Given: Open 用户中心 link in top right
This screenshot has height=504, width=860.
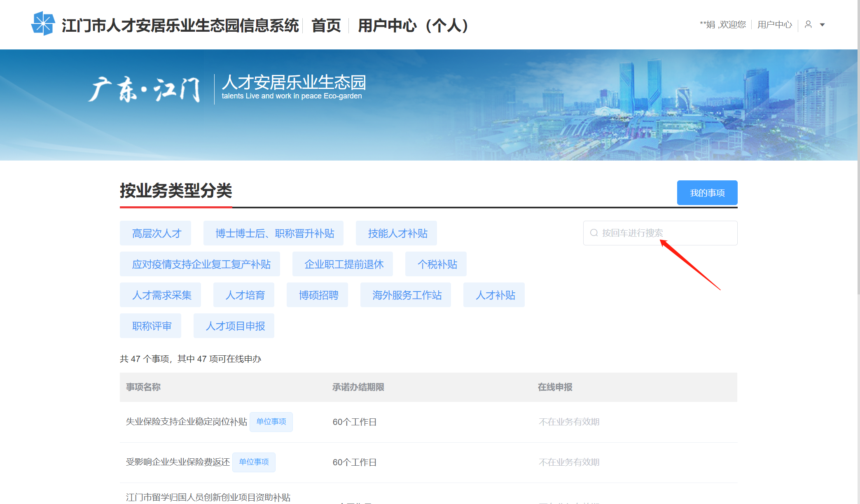Looking at the screenshot, I should (774, 25).
